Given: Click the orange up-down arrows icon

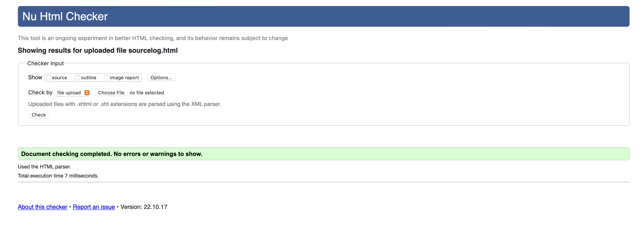Looking at the screenshot, I should point(87,93).
